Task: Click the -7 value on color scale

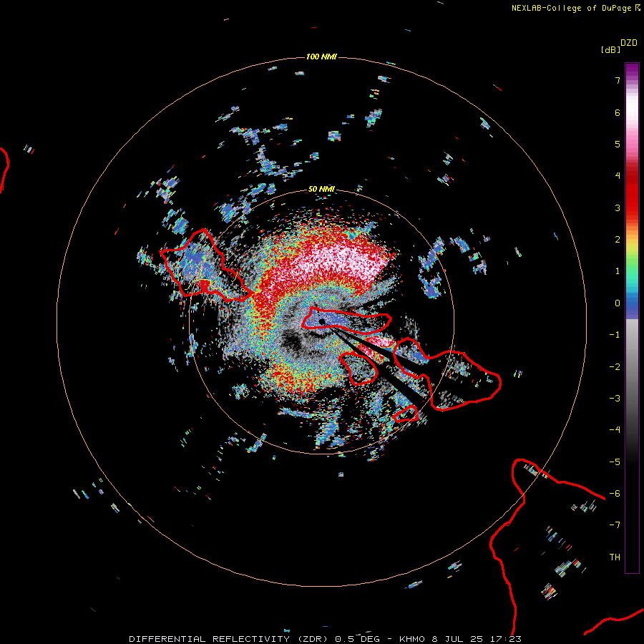Action: pyautogui.click(x=615, y=525)
